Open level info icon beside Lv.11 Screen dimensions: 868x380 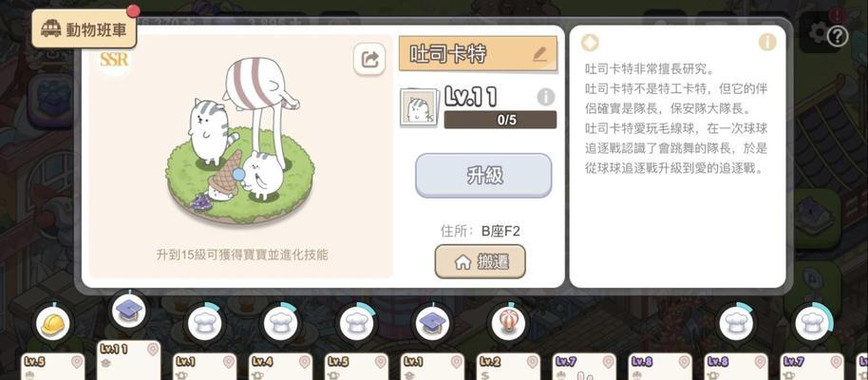tap(546, 97)
